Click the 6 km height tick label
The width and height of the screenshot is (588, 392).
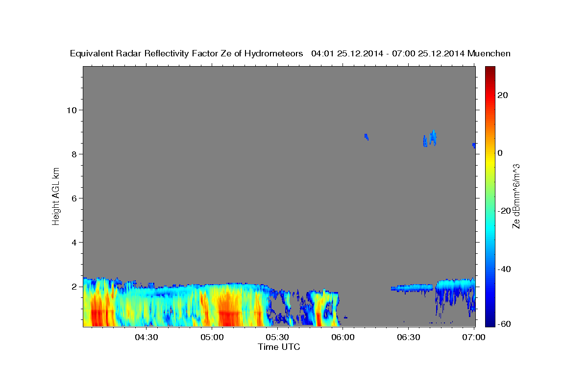(74, 198)
